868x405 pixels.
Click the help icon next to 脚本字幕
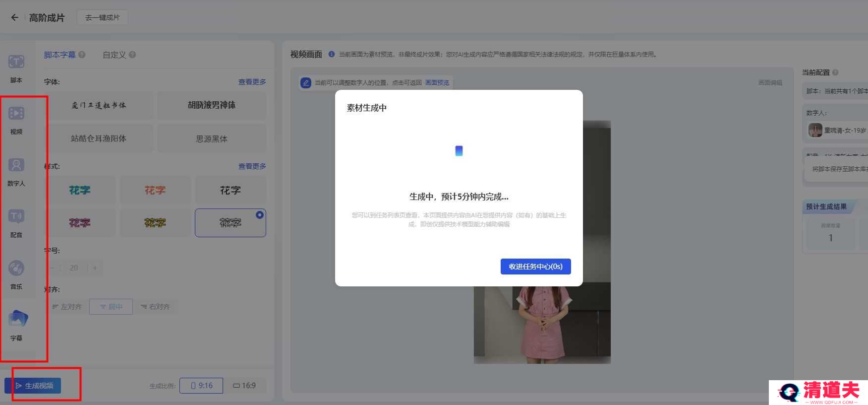pyautogui.click(x=82, y=55)
